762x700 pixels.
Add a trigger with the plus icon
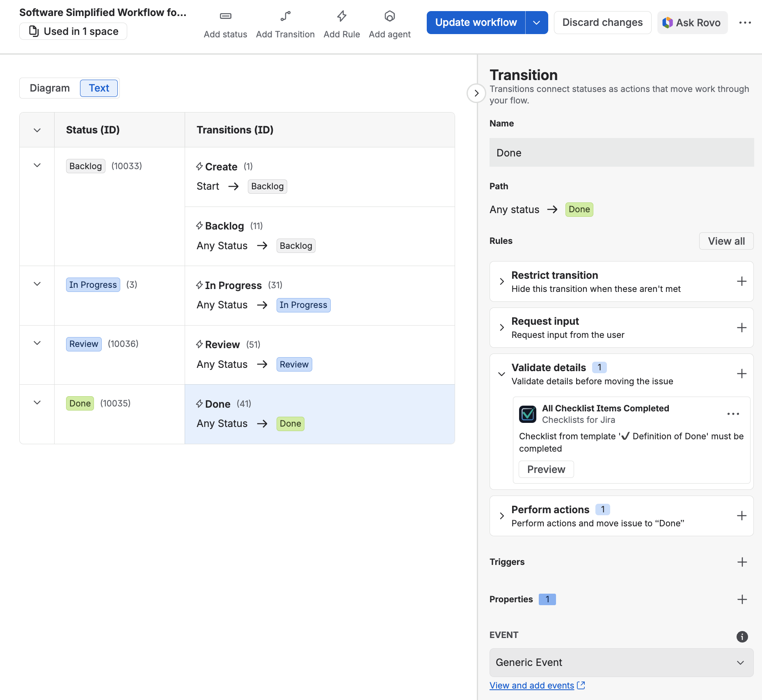point(741,562)
